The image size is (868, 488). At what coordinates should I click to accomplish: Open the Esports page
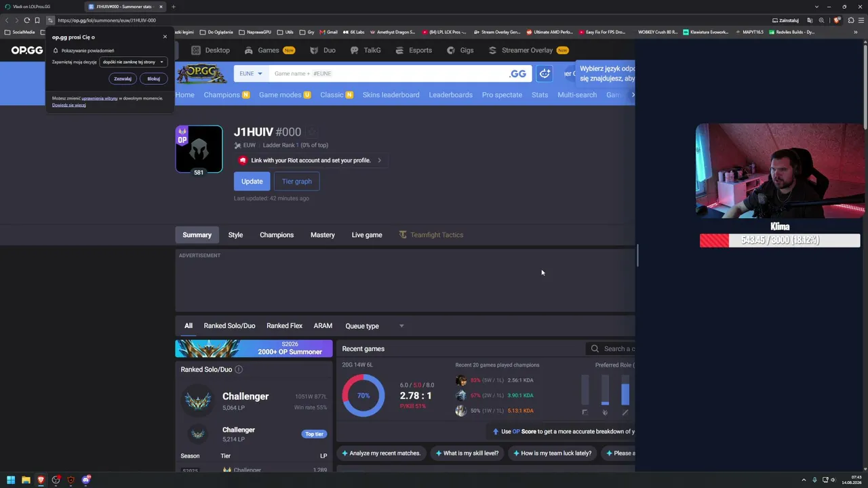tap(414, 50)
